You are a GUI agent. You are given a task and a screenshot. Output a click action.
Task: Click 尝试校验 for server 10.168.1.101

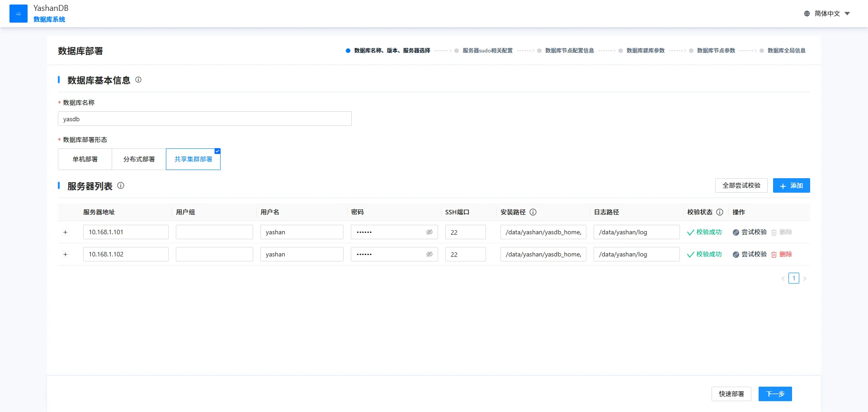pyautogui.click(x=750, y=232)
